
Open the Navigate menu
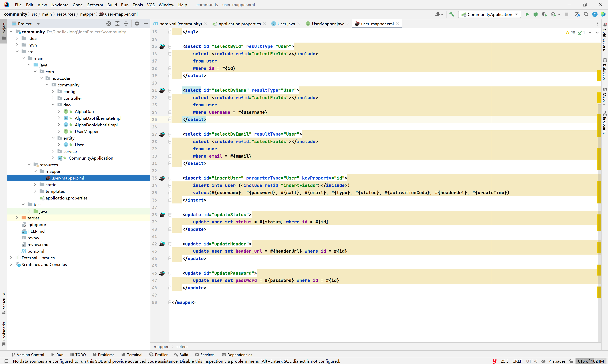(x=60, y=5)
